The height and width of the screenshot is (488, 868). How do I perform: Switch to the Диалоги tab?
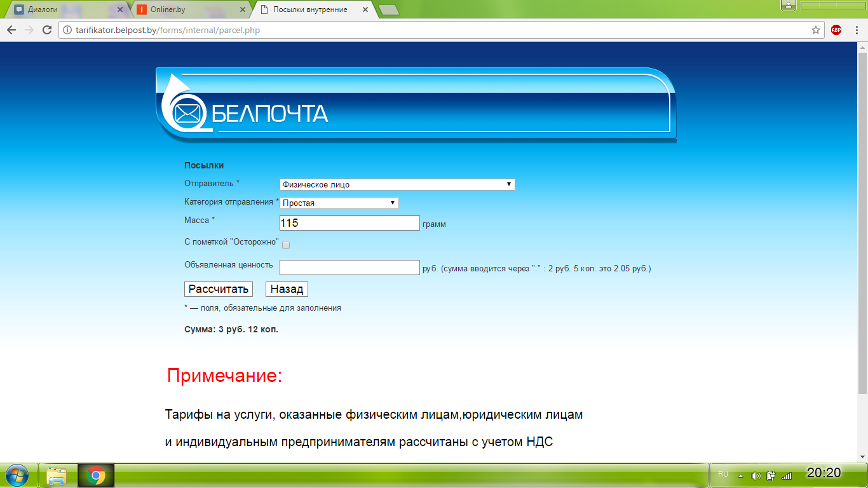coord(64,10)
